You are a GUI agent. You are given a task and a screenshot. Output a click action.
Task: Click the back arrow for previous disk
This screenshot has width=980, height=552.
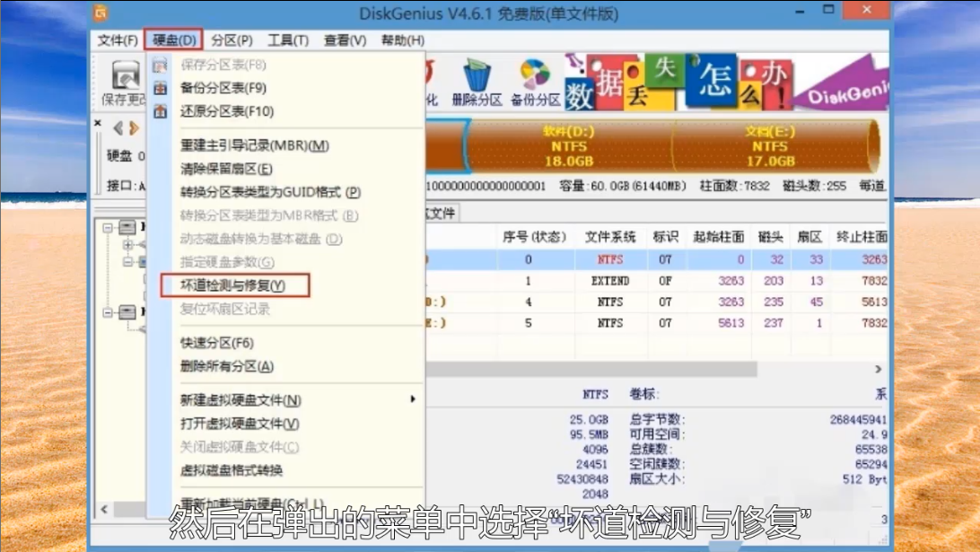coord(118,128)
